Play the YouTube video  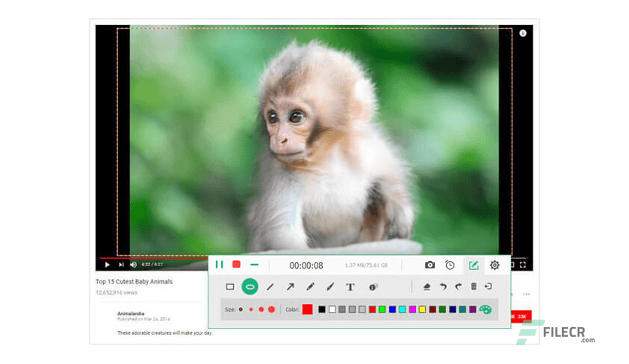pos(107,265)
